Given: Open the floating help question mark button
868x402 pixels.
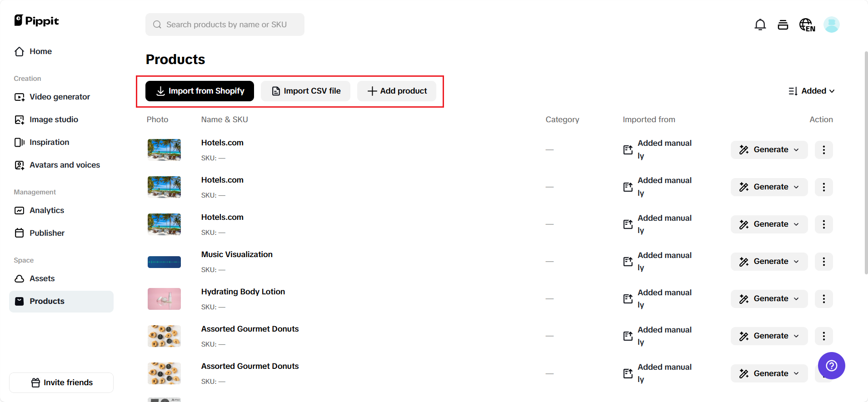Looking at the screenshot, I should pyautogui.click(x=831, y=366).
